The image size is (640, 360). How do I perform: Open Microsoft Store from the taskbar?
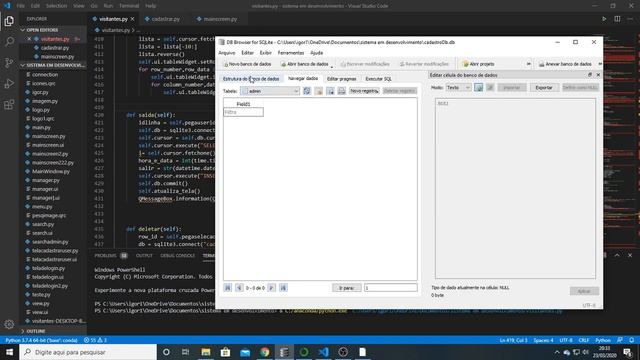point(225,352)
